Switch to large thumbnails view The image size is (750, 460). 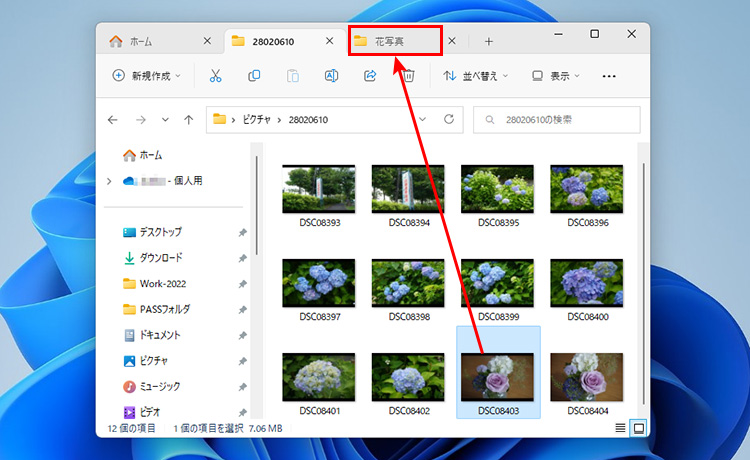click(639, 428)
